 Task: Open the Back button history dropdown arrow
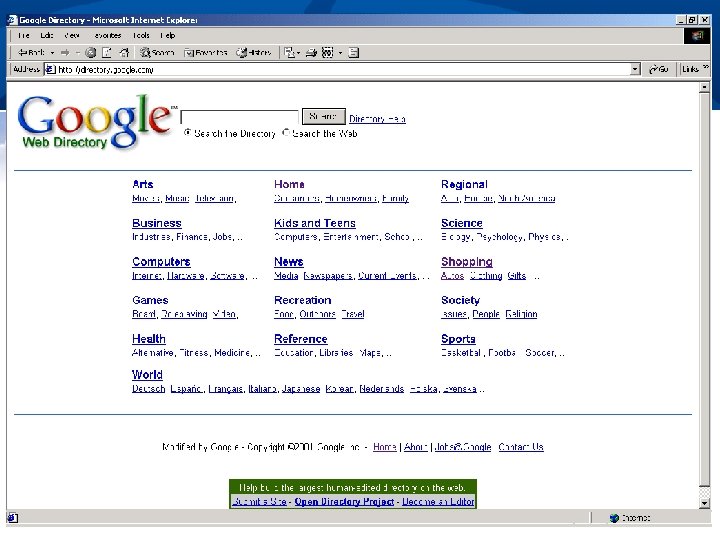[52, 53]
